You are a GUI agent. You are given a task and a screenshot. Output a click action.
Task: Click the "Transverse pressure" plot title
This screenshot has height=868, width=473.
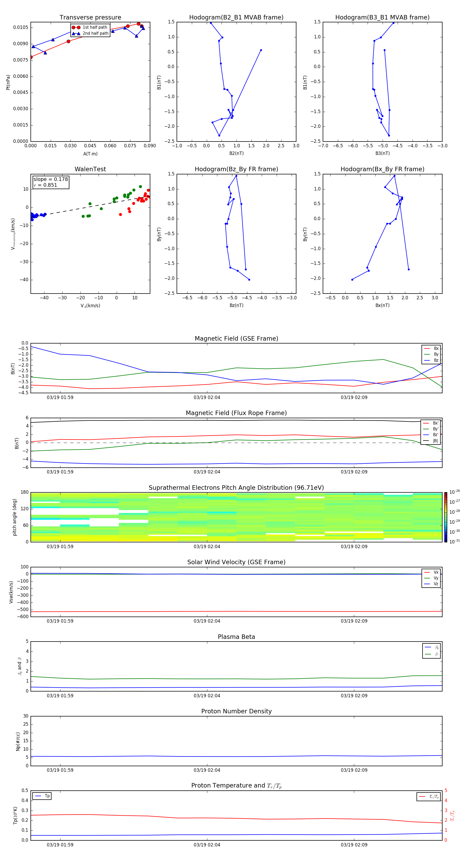(90, 18)
